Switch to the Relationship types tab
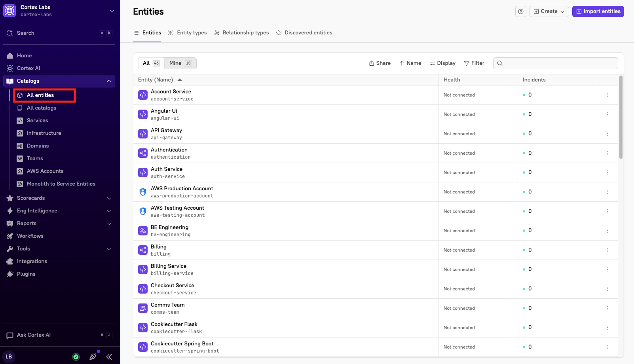The image size is (634, 364). (x=241, y=33)
